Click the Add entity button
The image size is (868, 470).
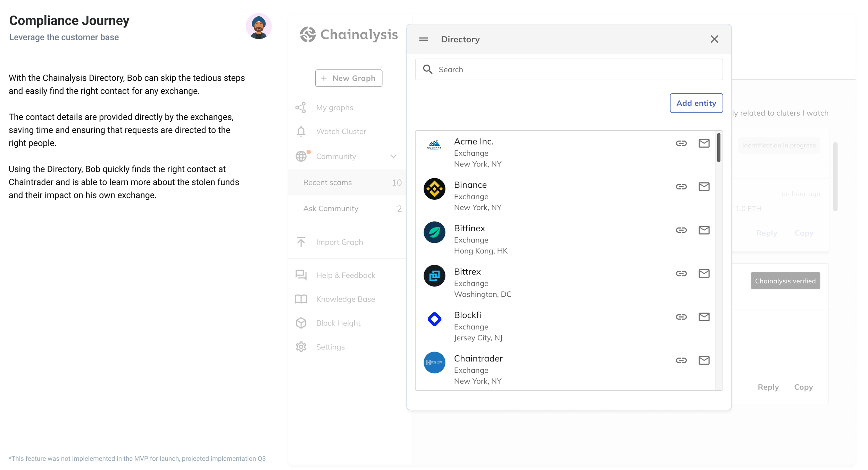tap(696, 103)
